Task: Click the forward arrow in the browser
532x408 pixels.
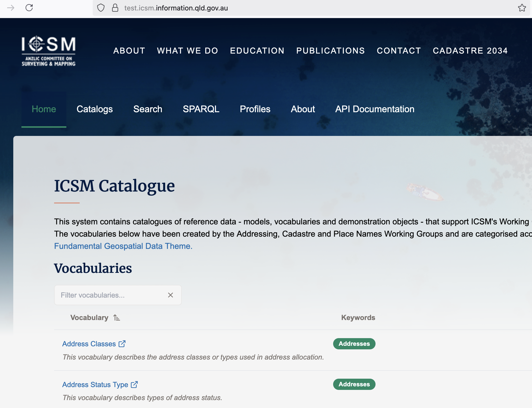Action: click(x=11, y=8)
